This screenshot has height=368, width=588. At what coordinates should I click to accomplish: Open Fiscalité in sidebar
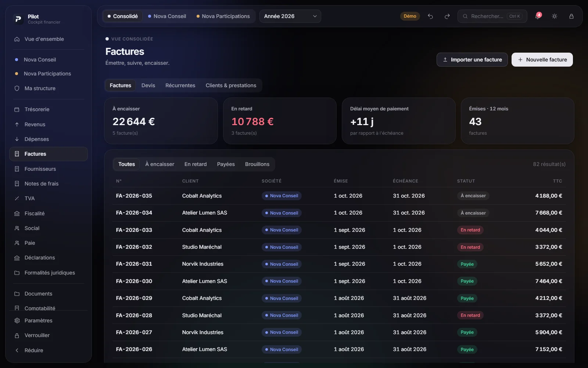(49, 213)
